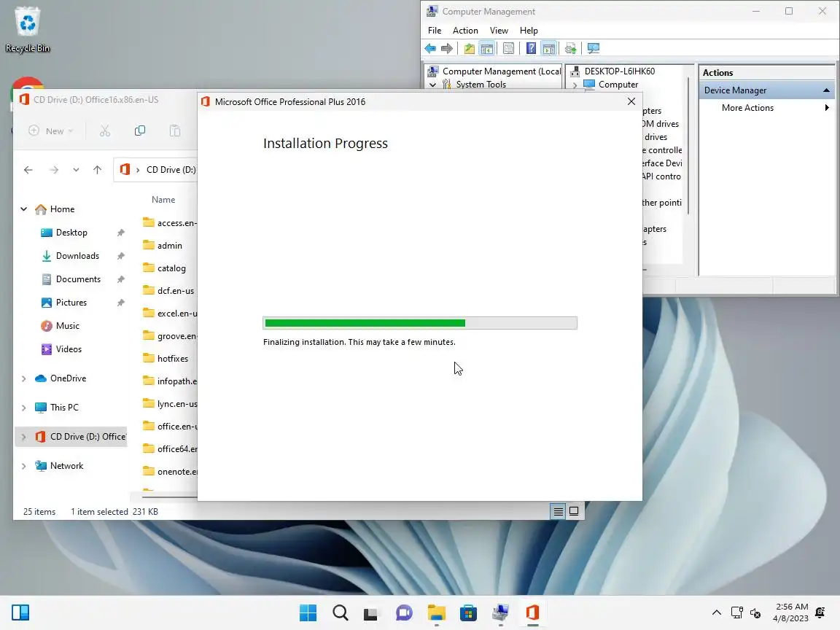Close the Office installation dialog

tap(631, 101)
